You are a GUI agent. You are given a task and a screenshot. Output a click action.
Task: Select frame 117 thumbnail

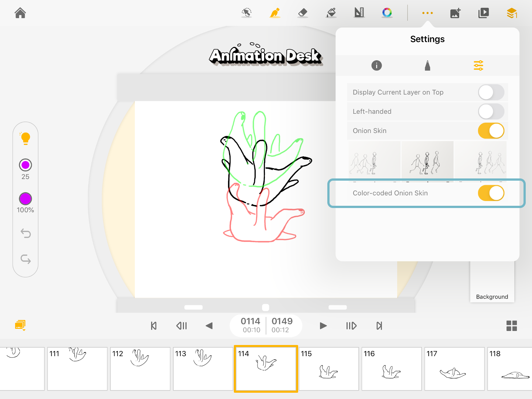[x=454, y=369]
